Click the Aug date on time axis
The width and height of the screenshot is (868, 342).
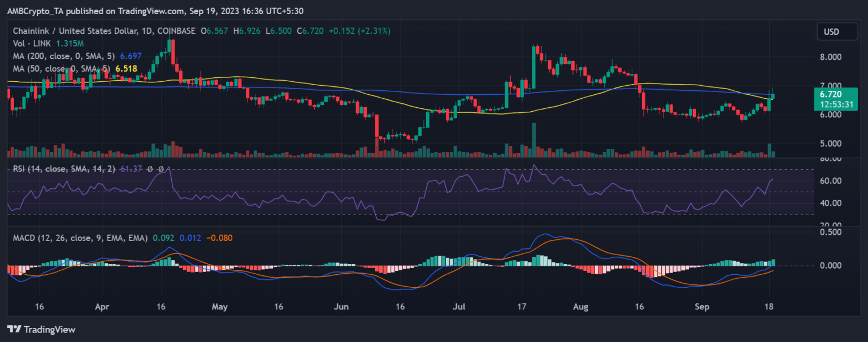580,307
